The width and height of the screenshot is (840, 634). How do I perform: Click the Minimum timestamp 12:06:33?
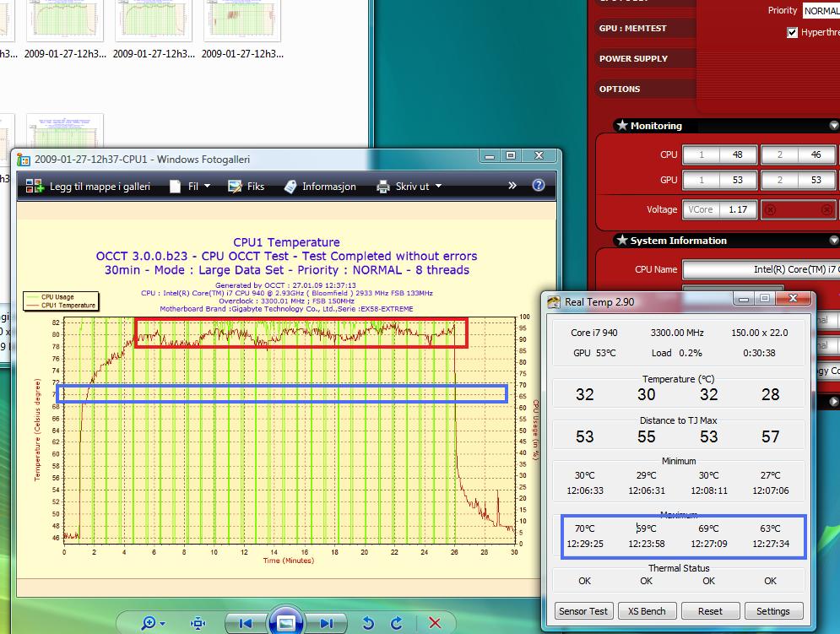click(x=585, y=490)
